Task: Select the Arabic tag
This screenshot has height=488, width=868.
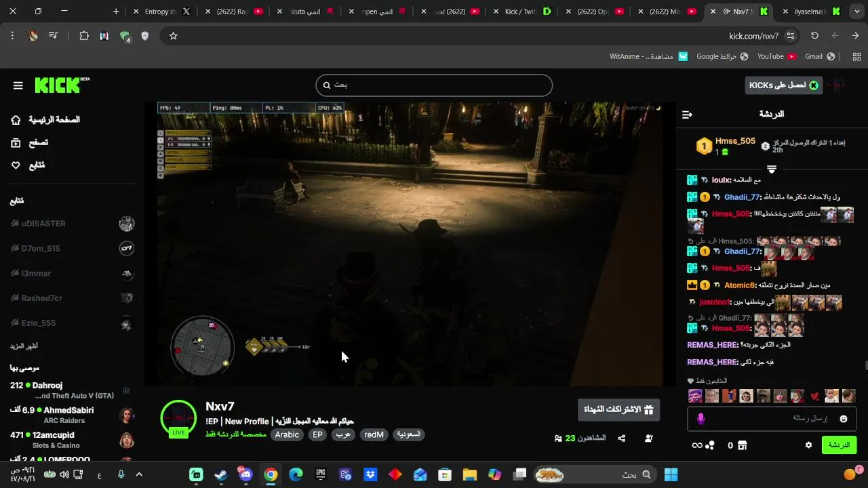Action: click(x=287, y=435)
